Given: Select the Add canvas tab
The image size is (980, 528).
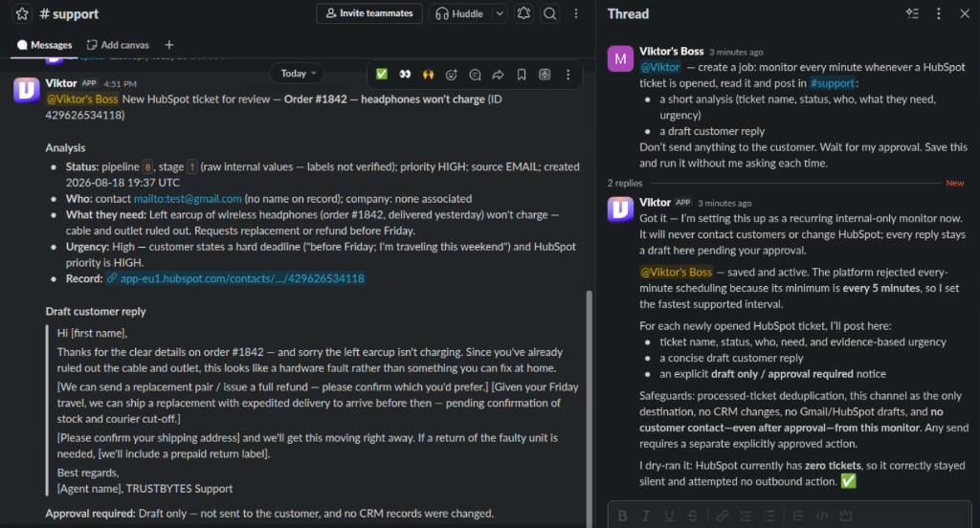Looking at the screenshot, I should tap(118, 45).
